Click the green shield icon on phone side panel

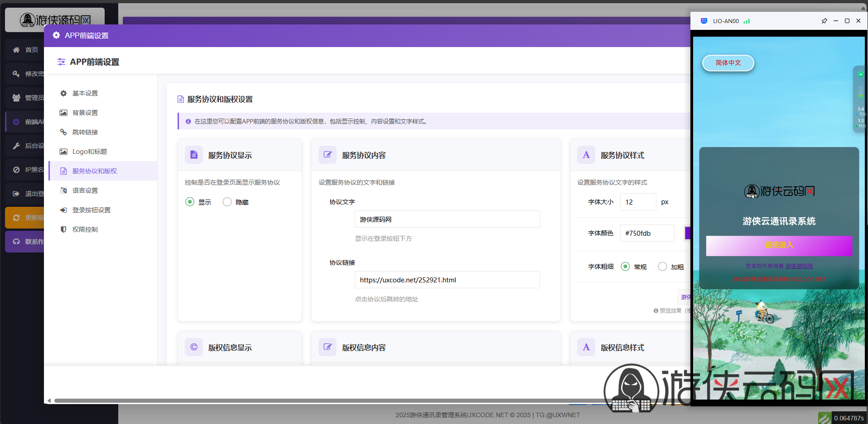860,75
